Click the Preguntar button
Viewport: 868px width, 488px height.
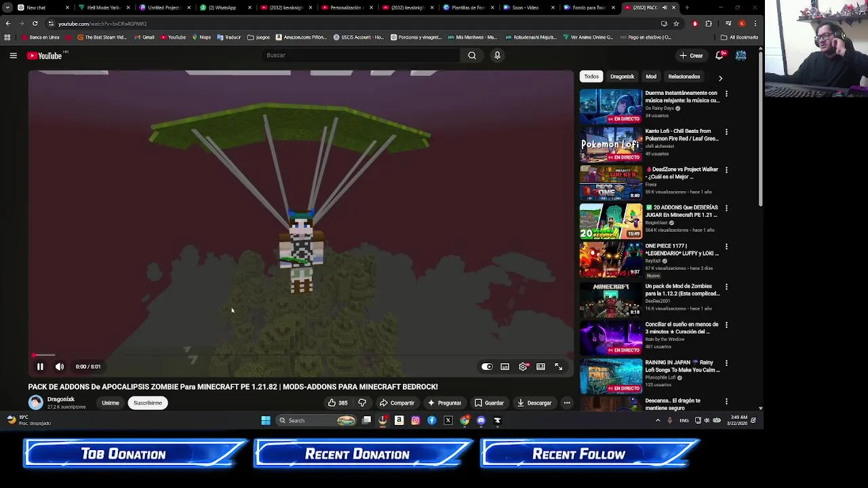[x=444, y=403]
